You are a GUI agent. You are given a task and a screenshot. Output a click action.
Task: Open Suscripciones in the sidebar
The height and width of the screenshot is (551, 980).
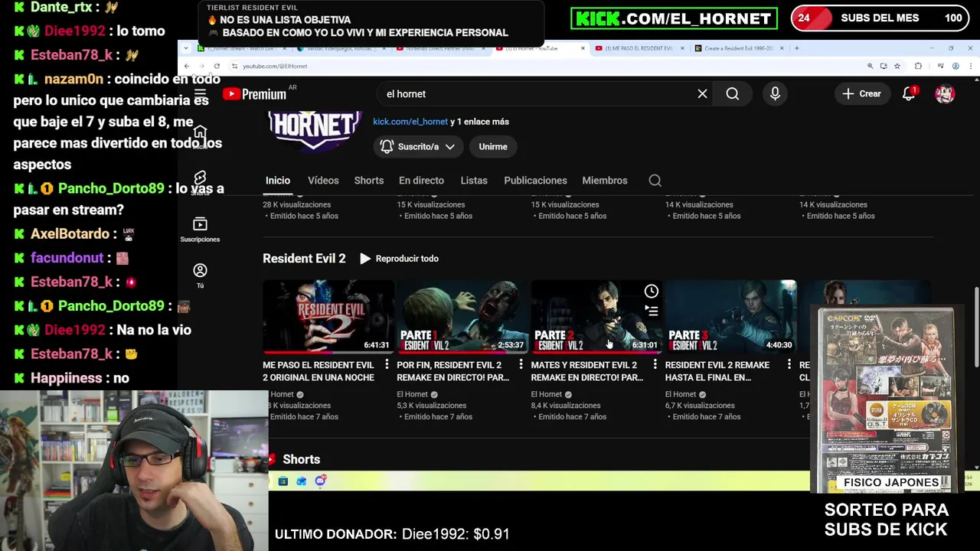tap(200, 230)
